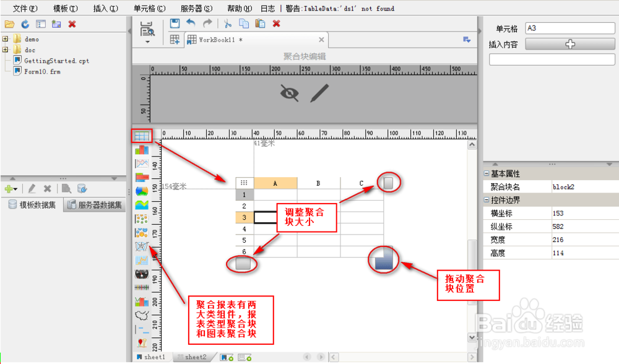Insert a GIS map marker chart block
This screenshot has width=619, height=364.
click(141, 343)
